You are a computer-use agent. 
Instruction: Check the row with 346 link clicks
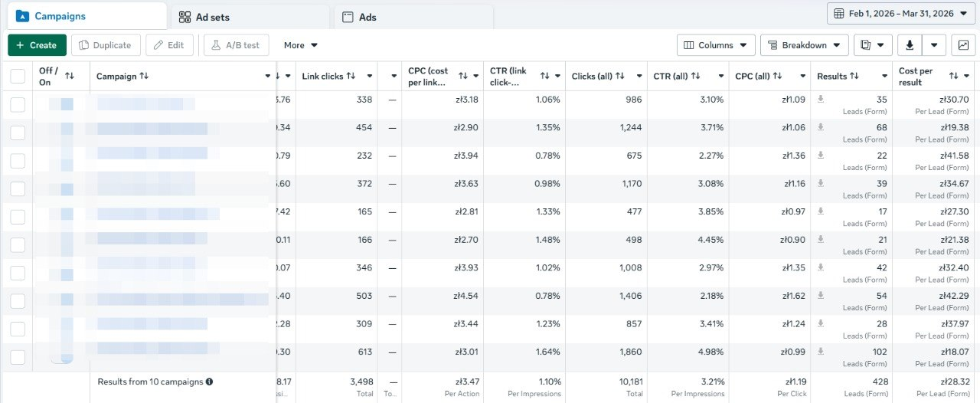[x=18, y=274]
